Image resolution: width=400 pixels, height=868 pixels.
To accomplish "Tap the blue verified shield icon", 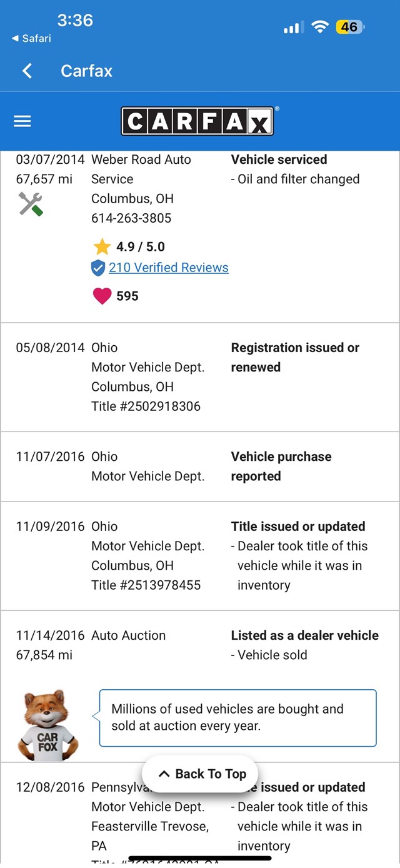I will (x=98, y=268).
